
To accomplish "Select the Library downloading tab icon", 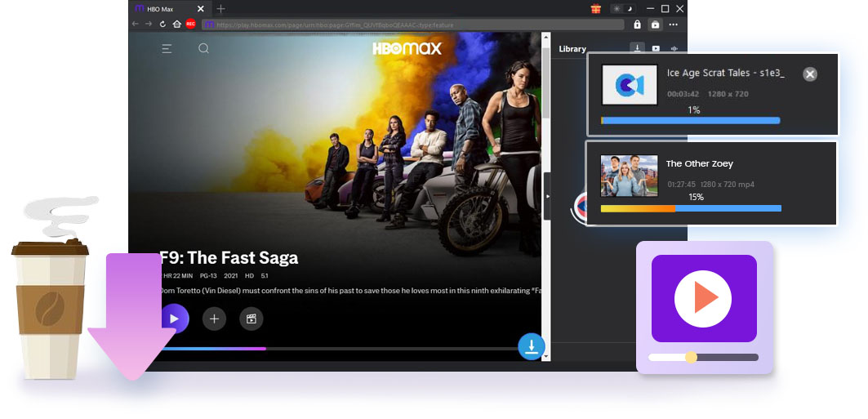I will pos(638,48).
